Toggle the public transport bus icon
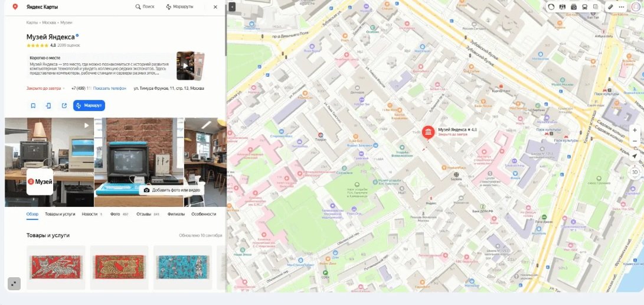This screenshot has height=305, width=644. click(585, 7)
